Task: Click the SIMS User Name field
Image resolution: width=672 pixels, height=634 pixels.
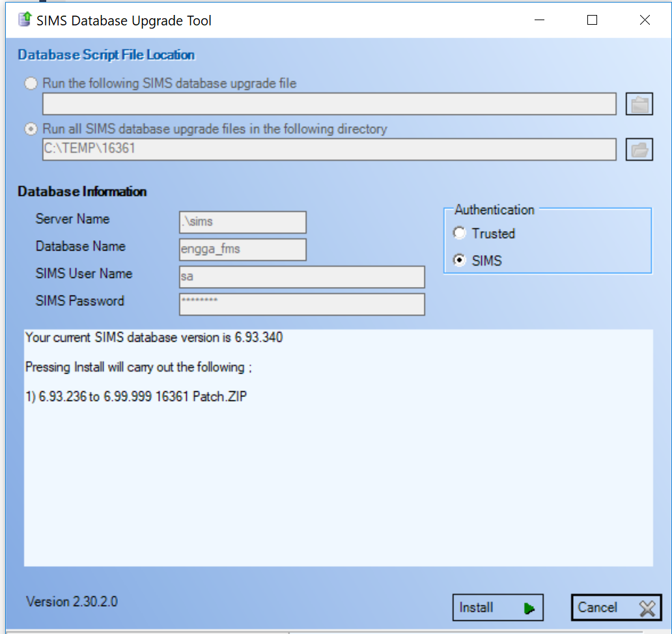Action: pyautogui.click(x=301, y=277)
